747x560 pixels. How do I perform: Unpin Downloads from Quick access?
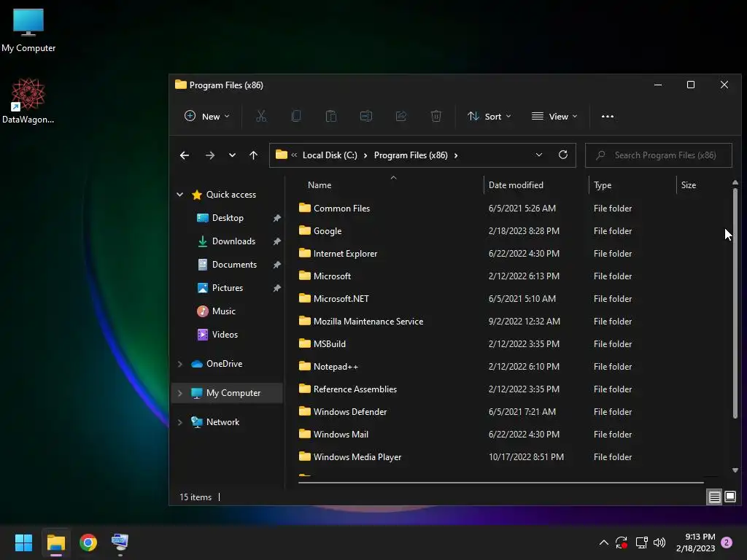pos(276,241)
